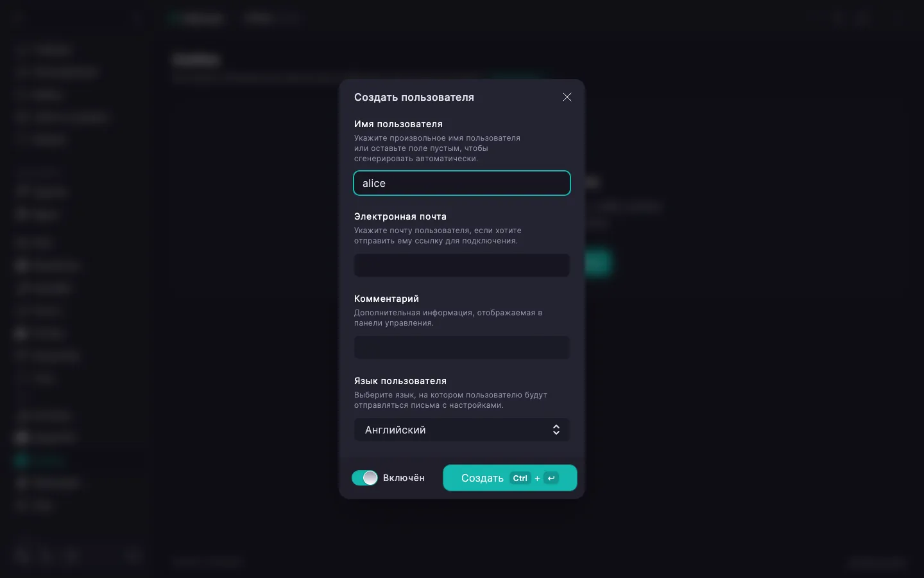This screenshot has height=578, width=924.
Task: Click the plus sign between Ctrl and Enter
Action: pos(537,478)
